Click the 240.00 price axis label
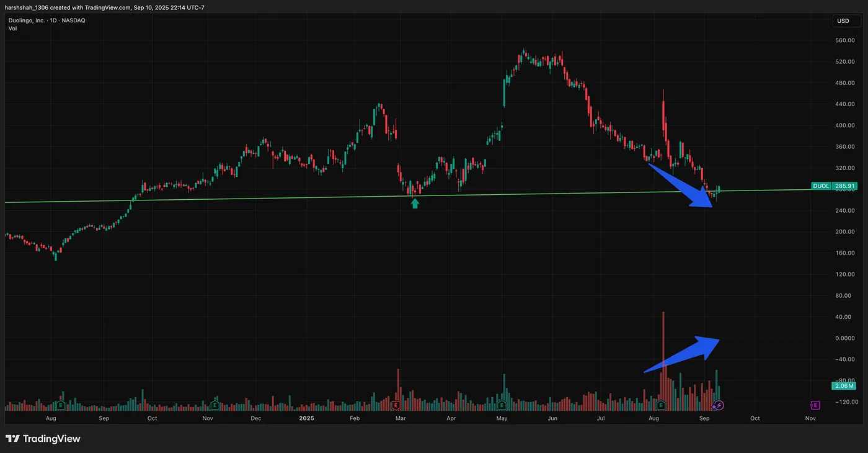This screenshot has width=868, height=453. coord(845,211)
